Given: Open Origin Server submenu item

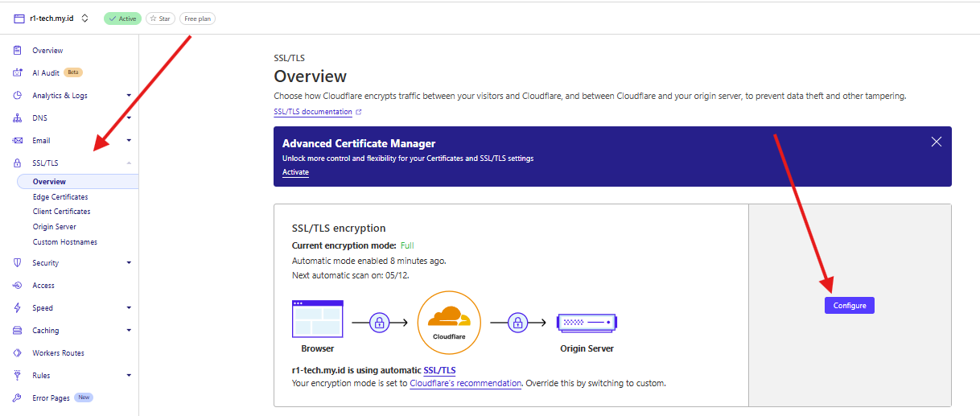Looking at the screenshot, I should coord(55,227).
